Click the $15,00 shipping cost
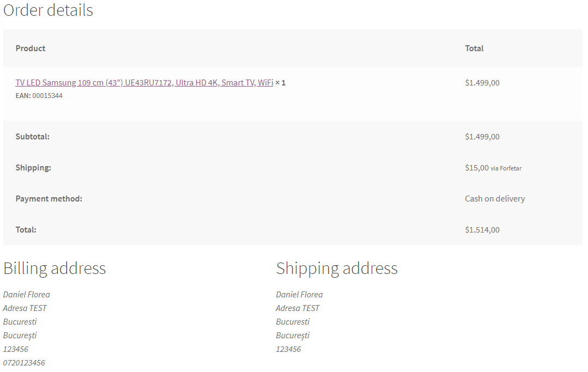The image size is (588, 372). pyautogui.click(x=477, y=168)
